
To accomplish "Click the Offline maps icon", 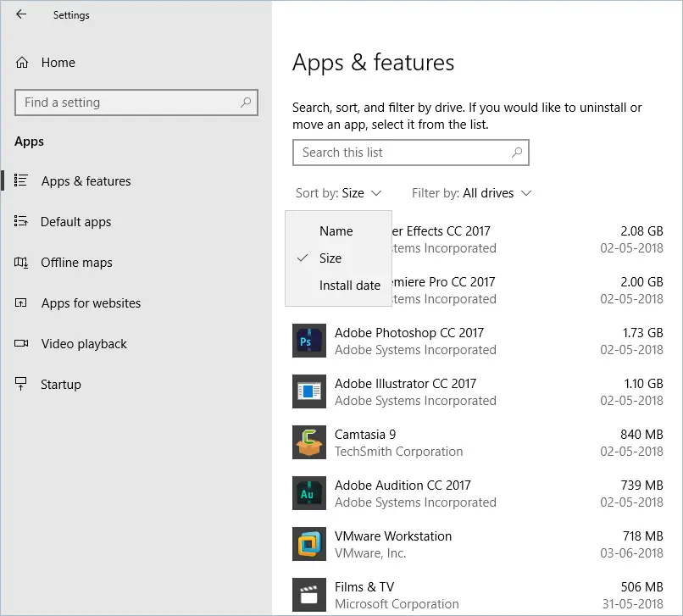I will [21, 263].
